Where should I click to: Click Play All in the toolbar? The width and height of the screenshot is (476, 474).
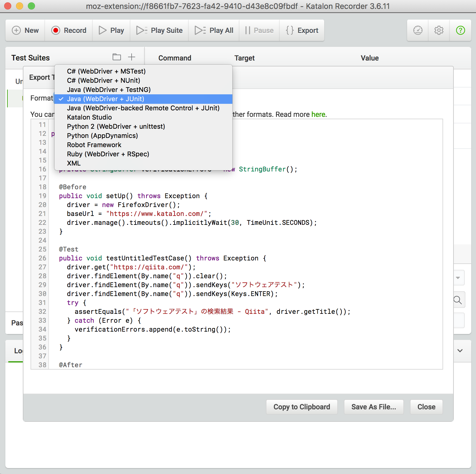click(x=214, y=30)
